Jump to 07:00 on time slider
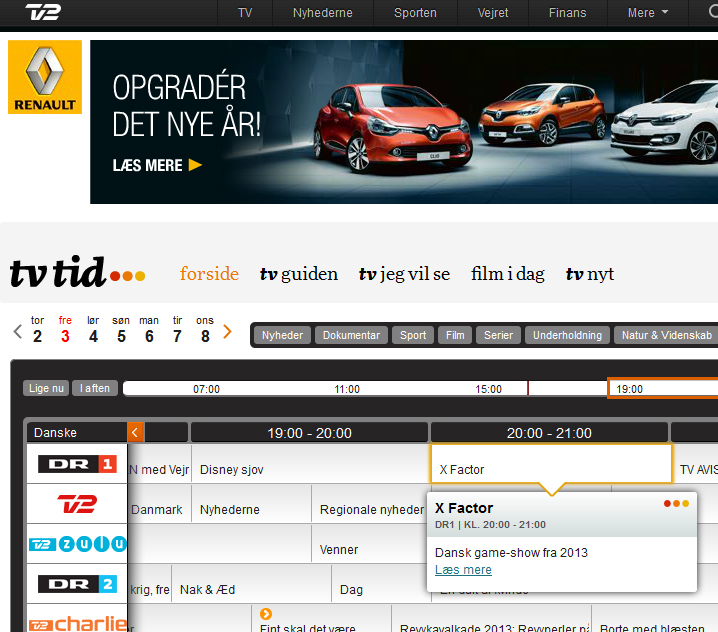Screen dimensions: 718x632 [x=207, y=389]
